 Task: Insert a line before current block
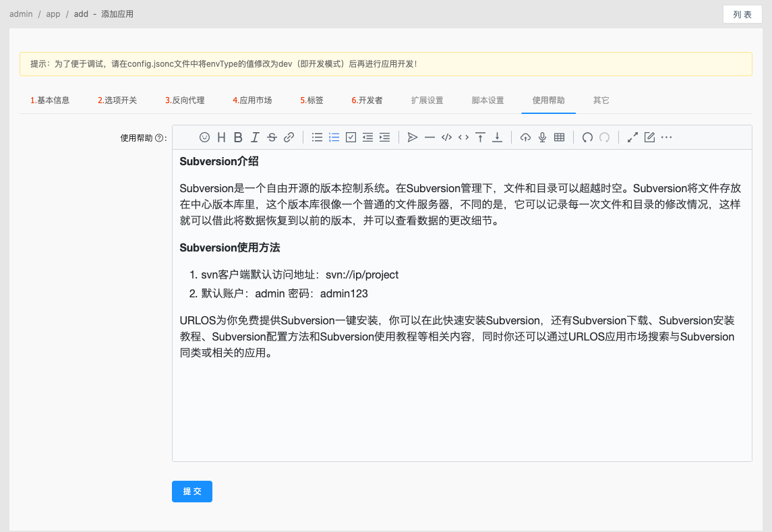point(481,138)
